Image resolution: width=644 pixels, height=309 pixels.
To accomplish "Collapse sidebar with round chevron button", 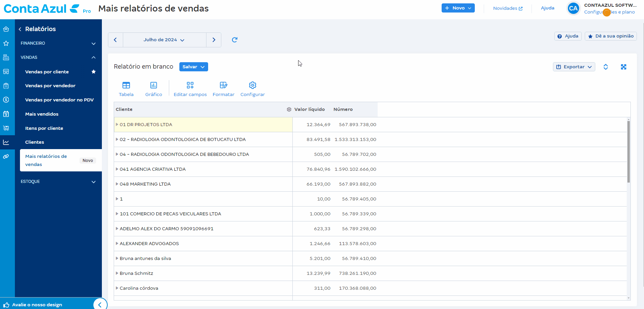I will pyautogui.click(x=100, y=305).
